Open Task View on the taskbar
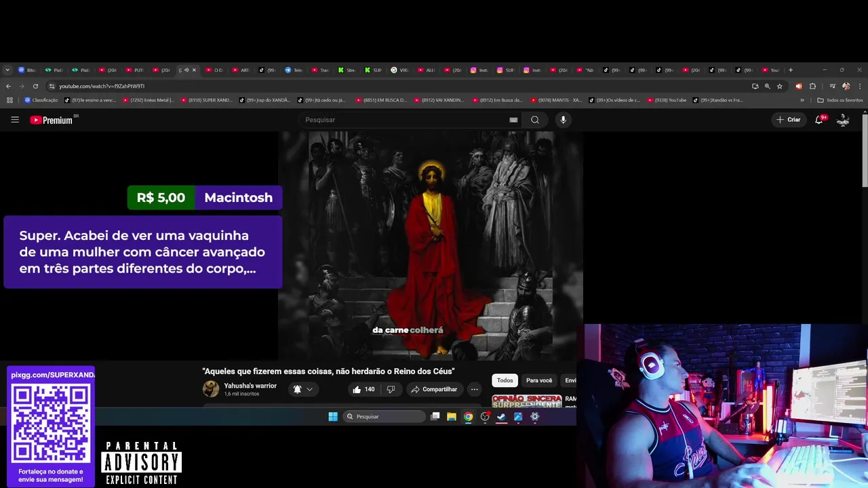Viewport: 868px width, 488px height. tap(435, 416)
